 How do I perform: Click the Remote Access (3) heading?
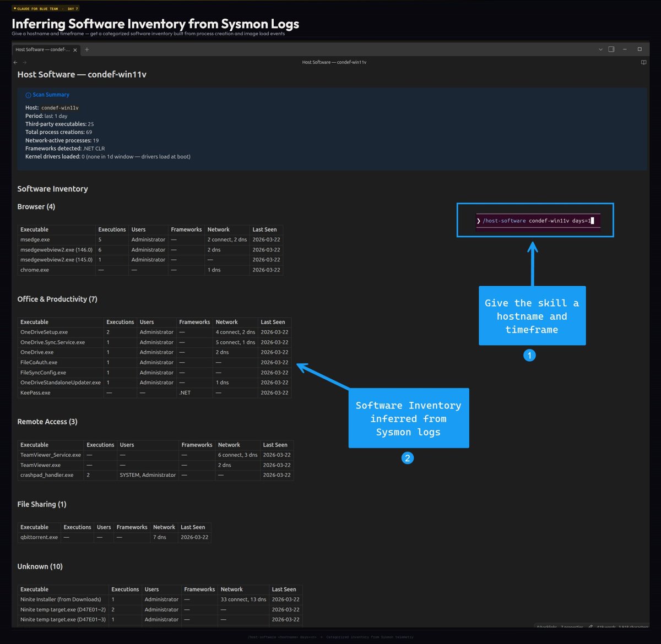(47, 422)
